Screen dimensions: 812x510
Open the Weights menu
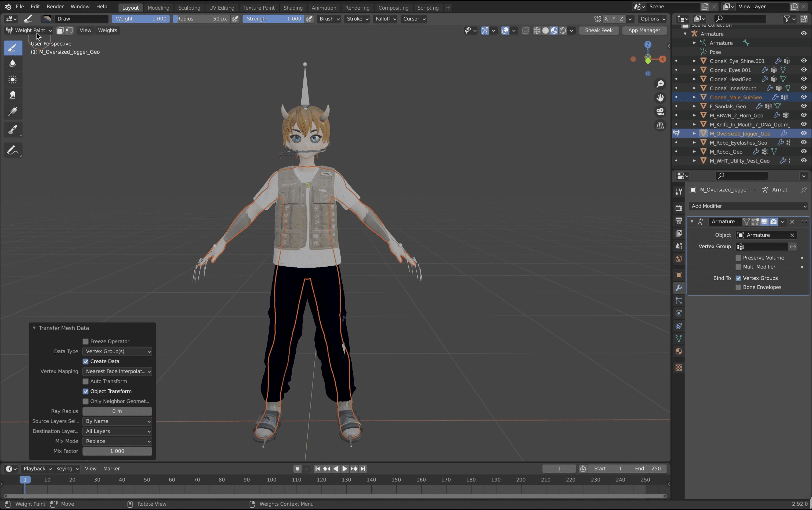coord(107,30)
